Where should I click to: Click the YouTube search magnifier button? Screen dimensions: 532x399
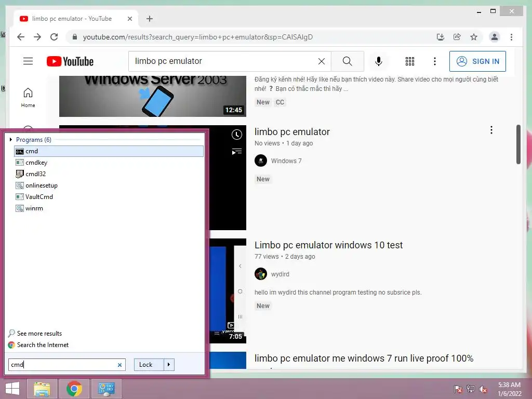348,61
